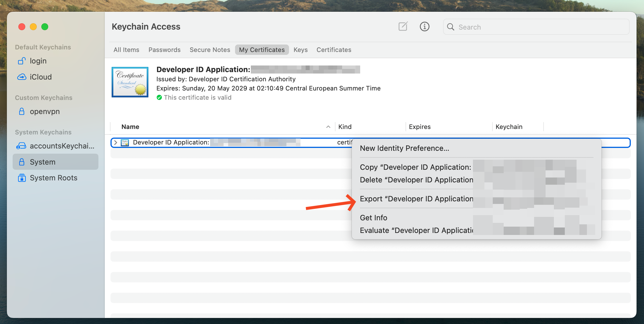Choose New Identity Preference… menu item
Image resolution: width=644 pixels, height=324 pixels.
(x=476, y=148)
